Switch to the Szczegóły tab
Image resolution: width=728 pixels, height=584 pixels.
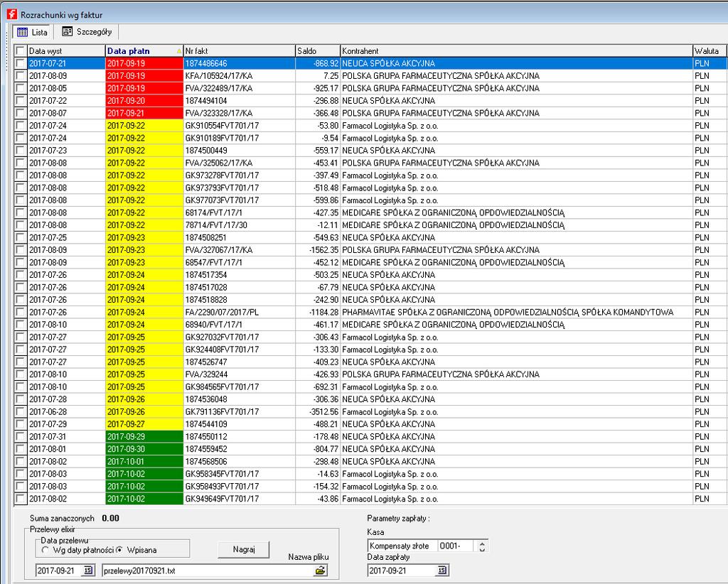point(87,31)
